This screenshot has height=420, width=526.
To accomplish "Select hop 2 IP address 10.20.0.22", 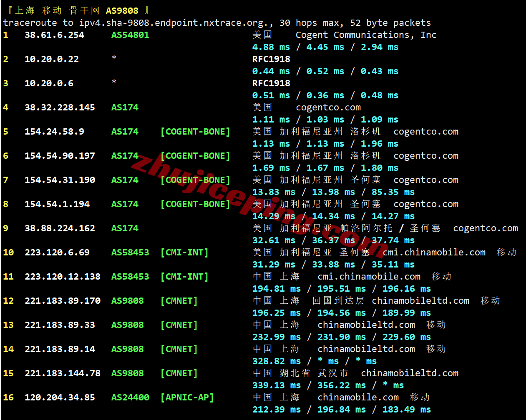I will (x=52, y=59).
